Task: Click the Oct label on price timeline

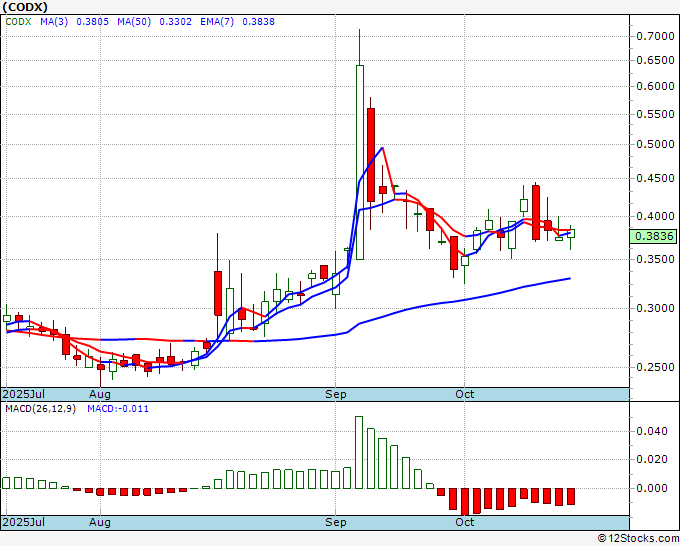Action: click(x=464, y=394)
